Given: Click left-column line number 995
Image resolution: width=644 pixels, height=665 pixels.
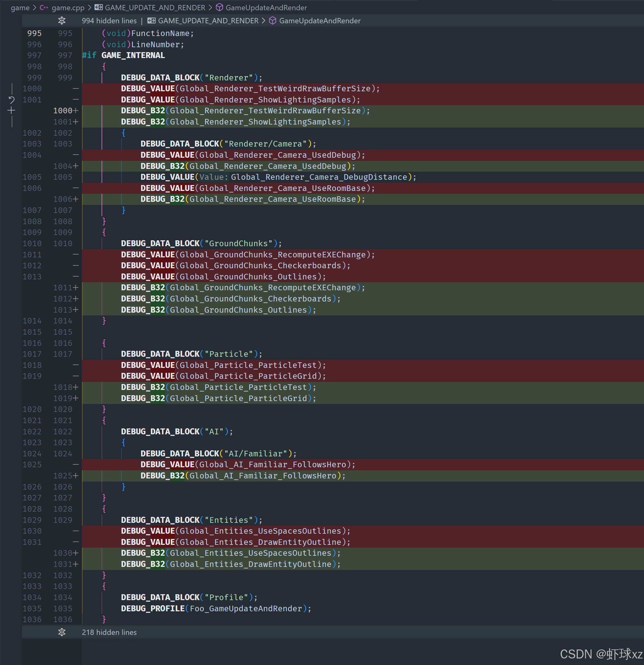Looking at the screenshot, I should (34, 33).
